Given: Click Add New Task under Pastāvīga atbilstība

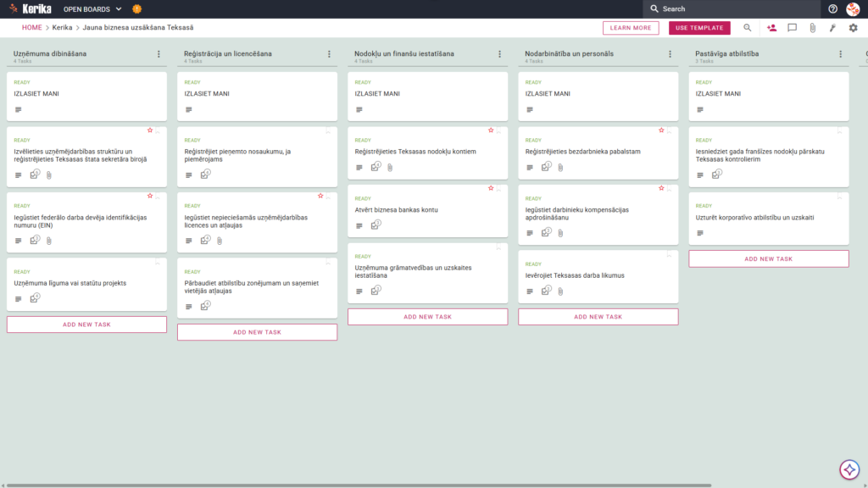Looking at the screenshot, I should [x=768, y=259].
